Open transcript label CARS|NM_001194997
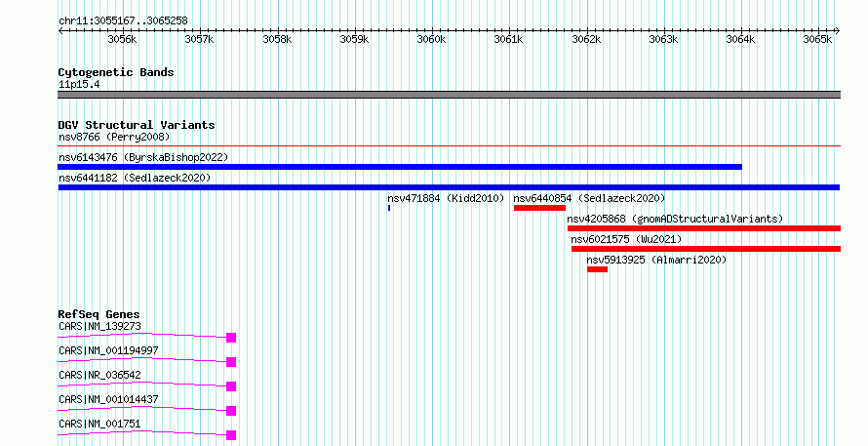The height and width of the screenshot is (446, 868). click(108, 350)
